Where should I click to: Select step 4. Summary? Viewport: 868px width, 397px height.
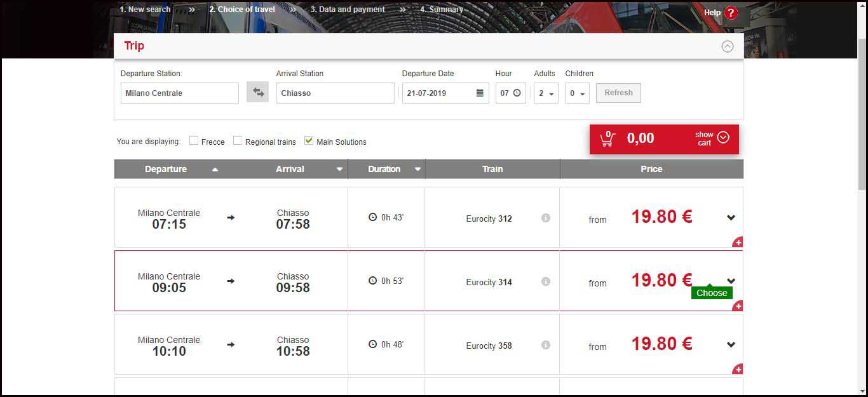point(442,10)
